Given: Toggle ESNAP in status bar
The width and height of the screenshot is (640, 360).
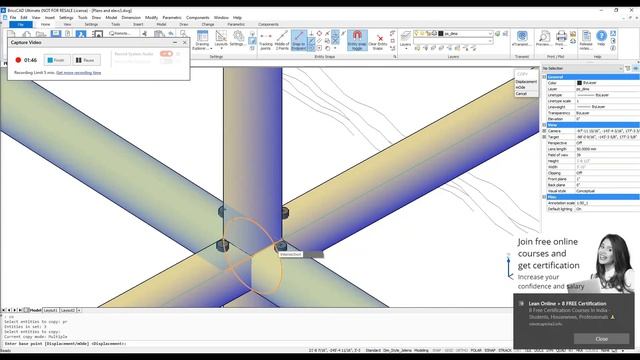Looking at the screenshot, I should tap(490, 350).
